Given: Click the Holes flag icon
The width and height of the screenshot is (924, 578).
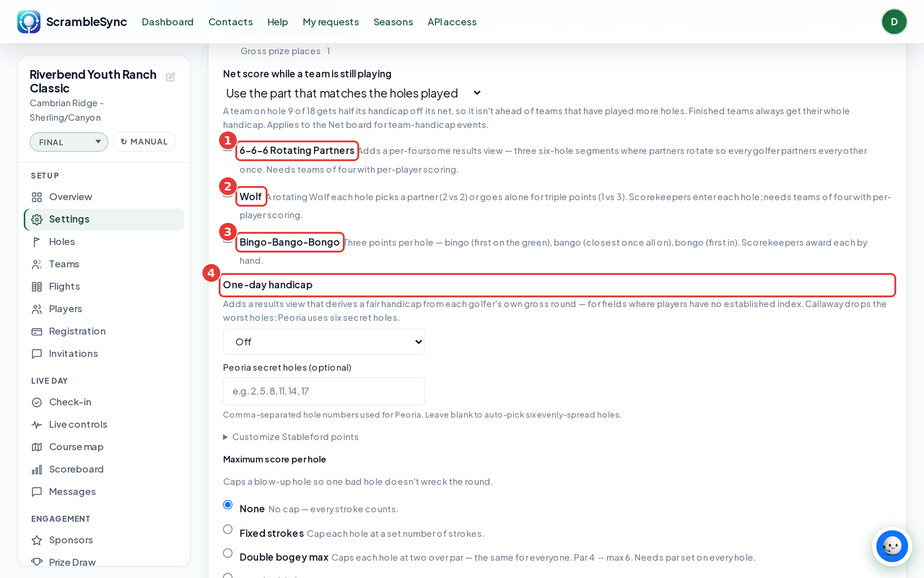Looking at the screenshot, I should point(37,242).
